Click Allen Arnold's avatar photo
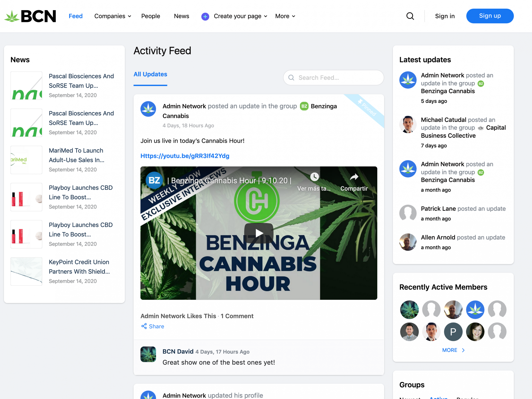 [408, 242]
